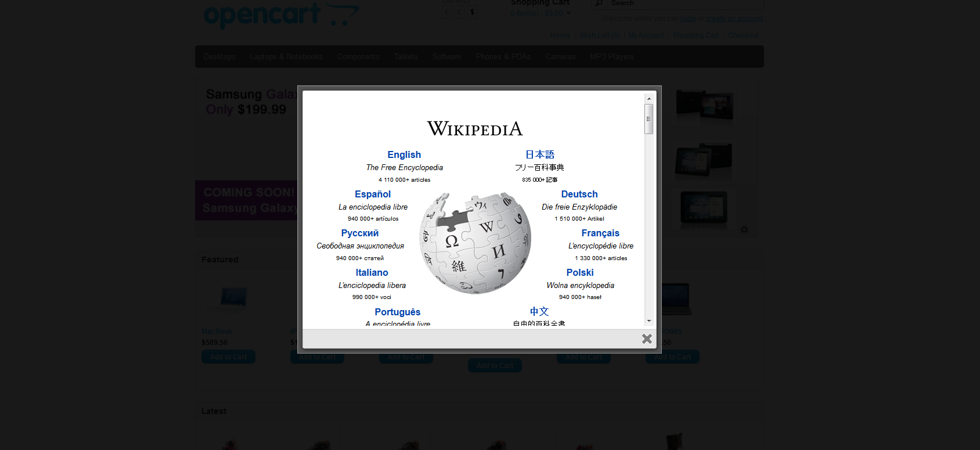
Task: Click 'The Free Encyclopedia' text
Action: (404, 167)
